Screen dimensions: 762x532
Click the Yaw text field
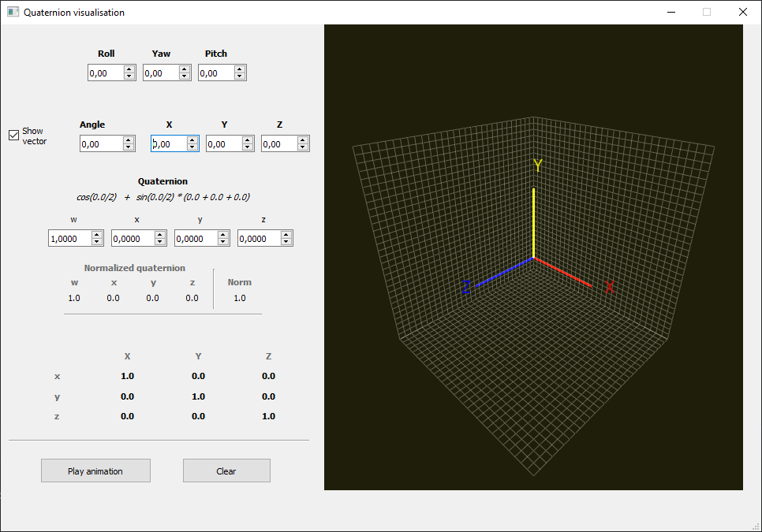pyautogui.click(x=160, y=73)
